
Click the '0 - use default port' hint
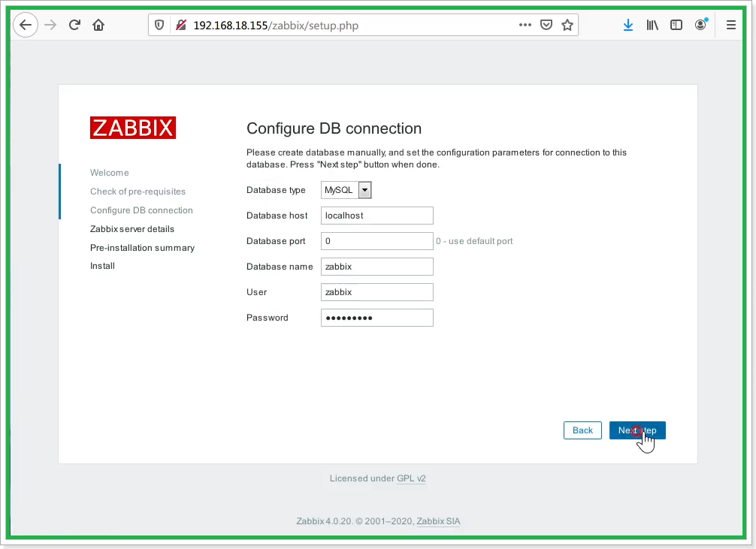(x=474, y=241)
